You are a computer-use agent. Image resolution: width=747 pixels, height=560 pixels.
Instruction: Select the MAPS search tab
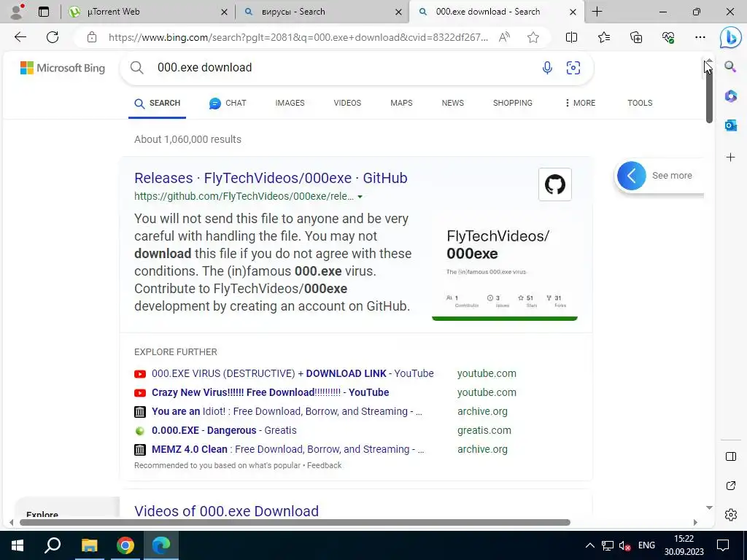point(401,103)
